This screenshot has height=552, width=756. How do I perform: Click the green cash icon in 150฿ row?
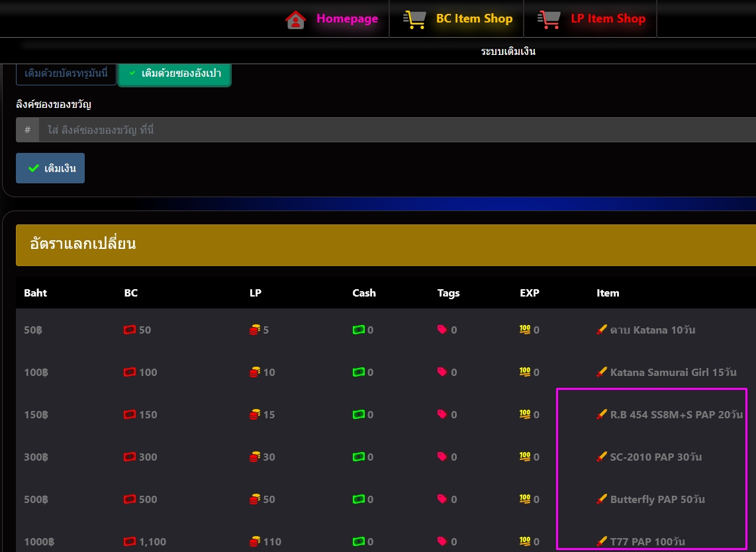click(x=359, y=415)
